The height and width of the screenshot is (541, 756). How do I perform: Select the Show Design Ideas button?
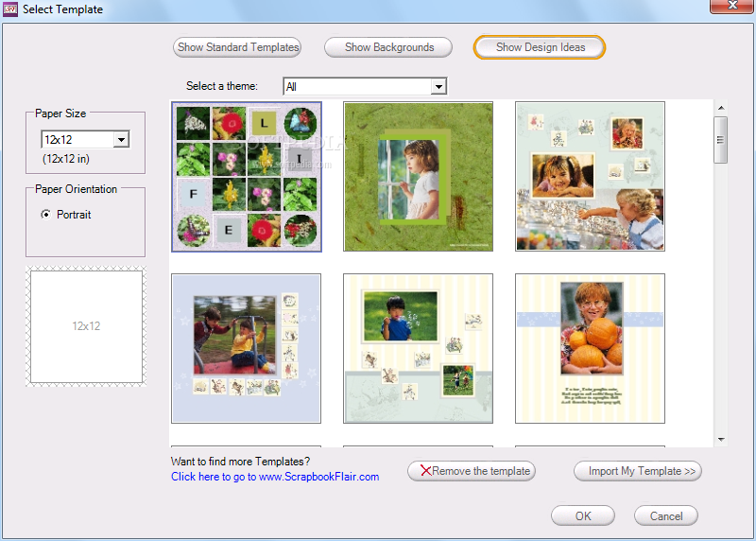coord(539,47)
